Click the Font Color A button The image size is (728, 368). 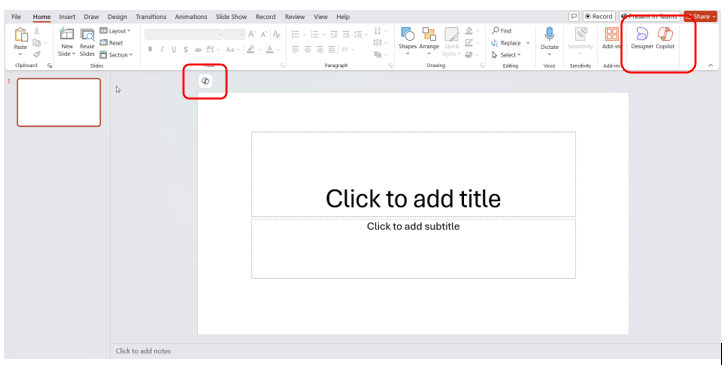coord(270,49)
